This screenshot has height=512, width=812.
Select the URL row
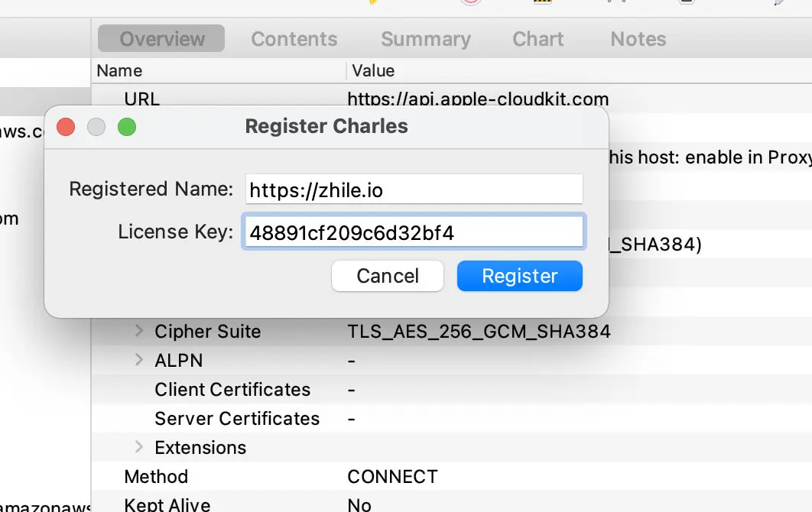tap(142, 99)
